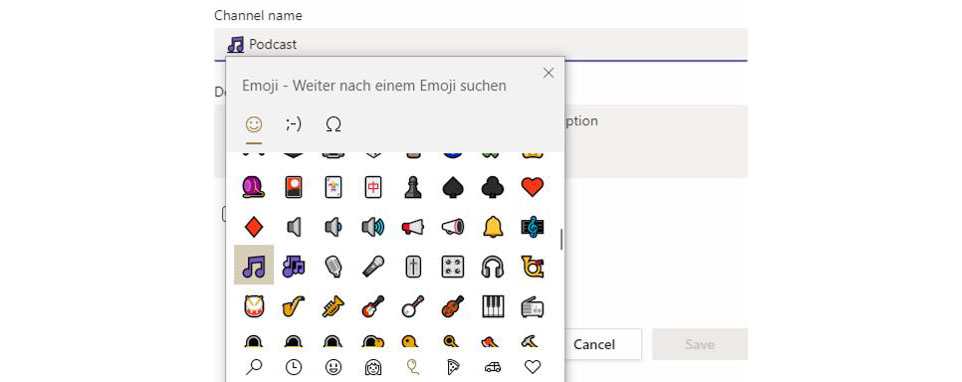The height and width of the screenshot is (382, 962).
Task: Jump to heart symbols category
Action: tap(533, 367)
